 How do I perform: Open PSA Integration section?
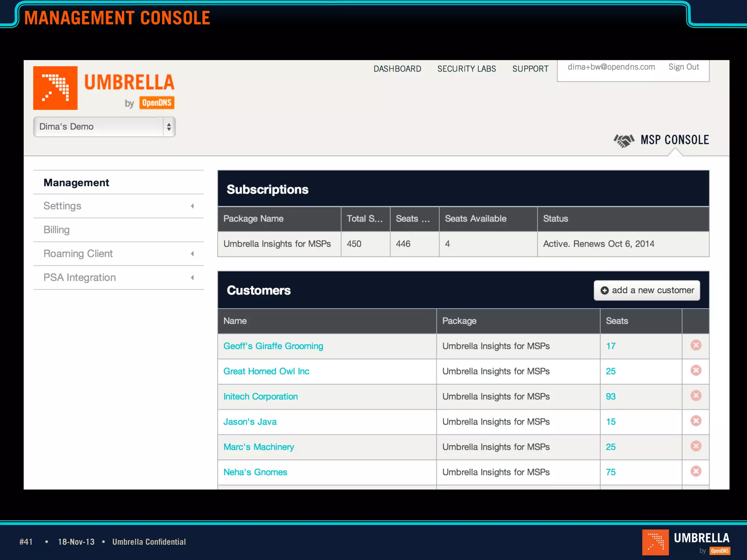click(x=80, y=277)
